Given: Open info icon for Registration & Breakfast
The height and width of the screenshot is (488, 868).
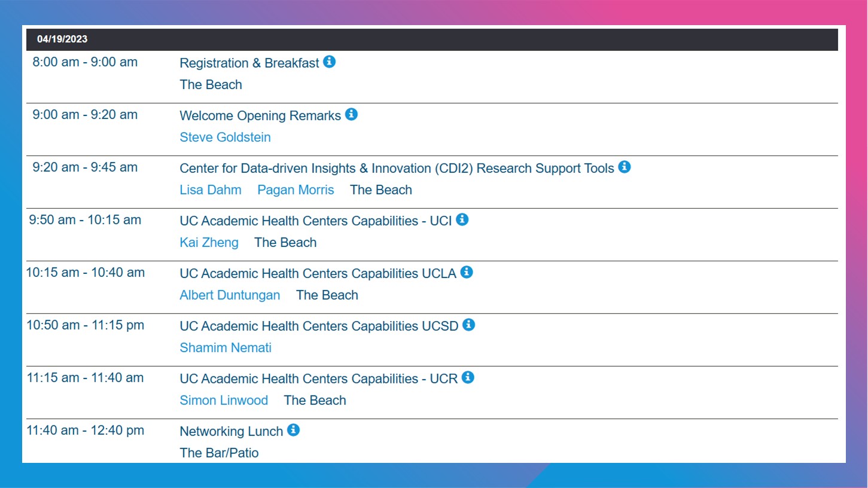Looking at the screenshot, I should click(330, 62).
